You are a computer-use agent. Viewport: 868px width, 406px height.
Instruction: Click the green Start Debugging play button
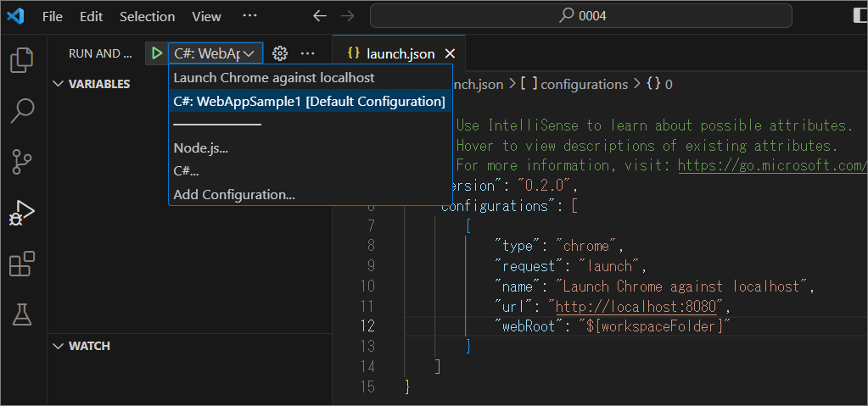(x=156, y=53)
